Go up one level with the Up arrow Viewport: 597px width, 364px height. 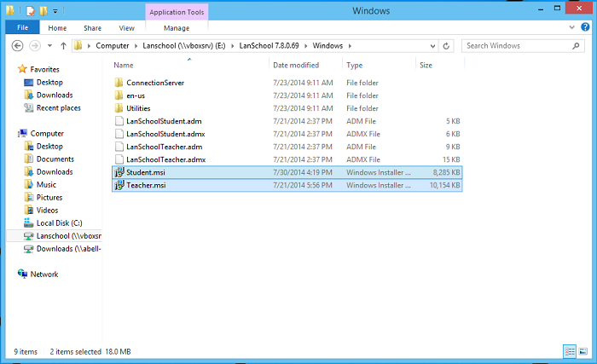point(63,46)
